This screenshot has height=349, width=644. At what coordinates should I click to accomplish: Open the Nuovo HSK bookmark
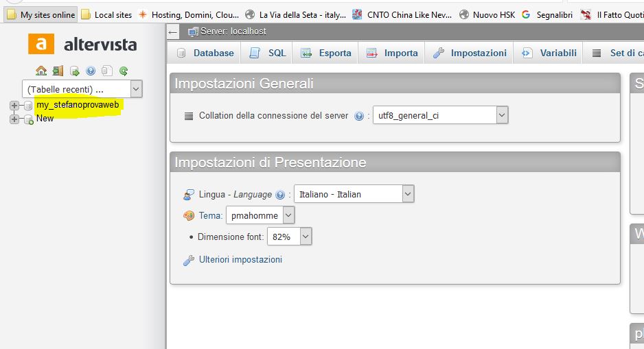point(487,15)
